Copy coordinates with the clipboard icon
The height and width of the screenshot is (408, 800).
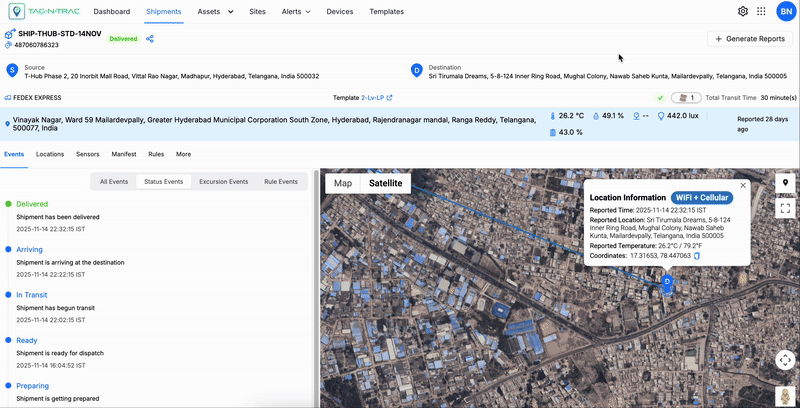[697, 256]
